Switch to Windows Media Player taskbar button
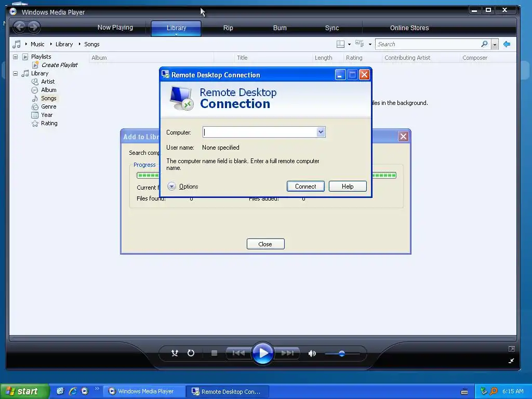 [144, 391]
